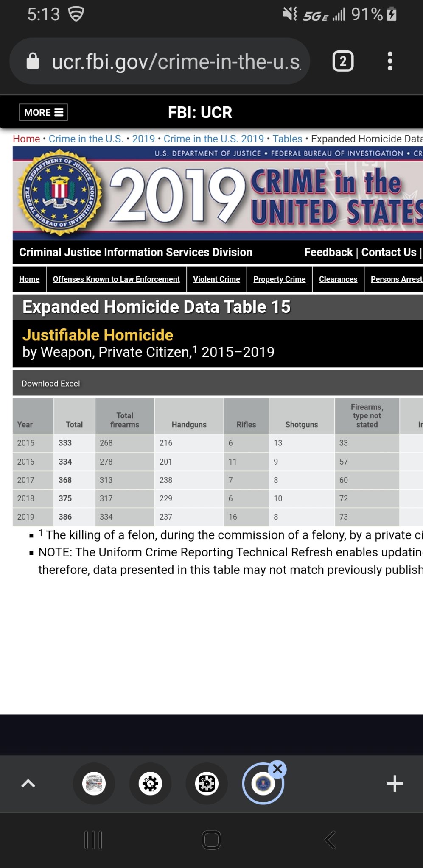Viewport: 423px width, 868px height.
Task: Tap the battery indicator icon
Action: (392, 14)
